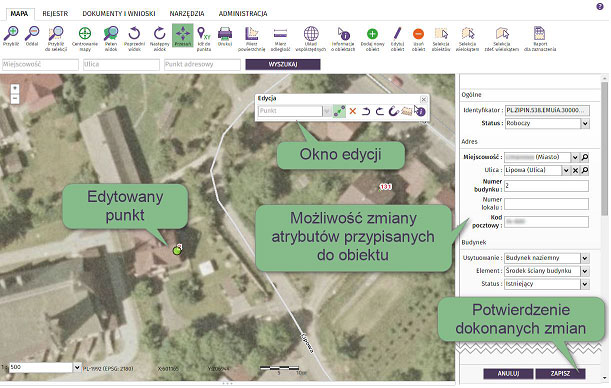Click orange X delete in Edycja window

[x=353, y=111]
